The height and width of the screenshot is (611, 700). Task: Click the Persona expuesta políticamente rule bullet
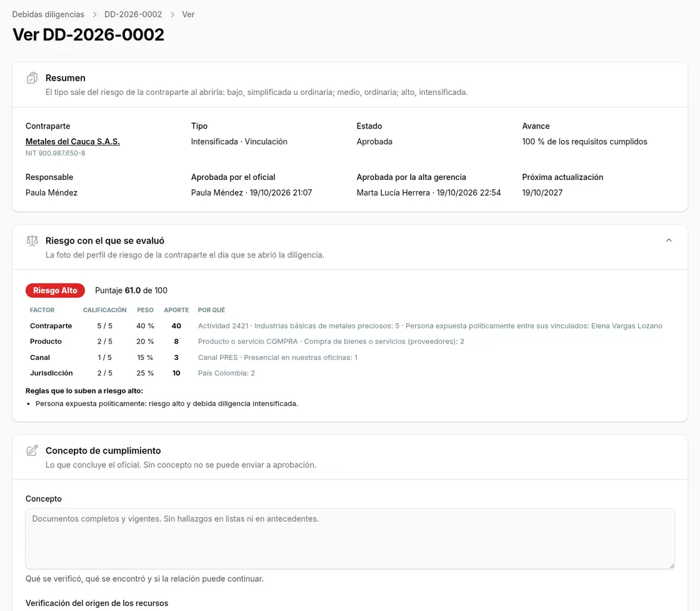click(166, 404)
